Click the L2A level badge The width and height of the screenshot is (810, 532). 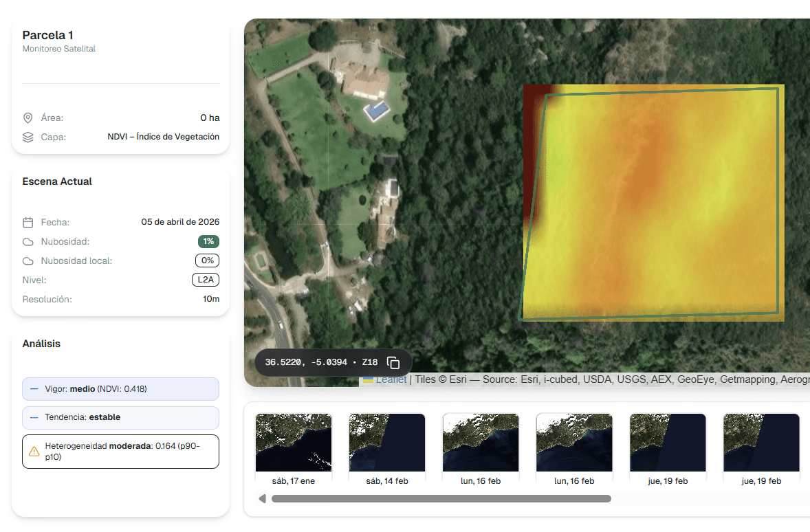click(x=206, y=280)
